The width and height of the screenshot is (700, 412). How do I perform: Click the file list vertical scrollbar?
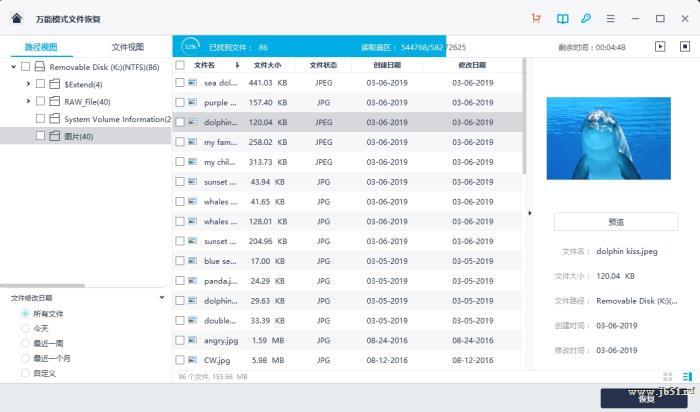pyautogui.click(x=525, y=116)
